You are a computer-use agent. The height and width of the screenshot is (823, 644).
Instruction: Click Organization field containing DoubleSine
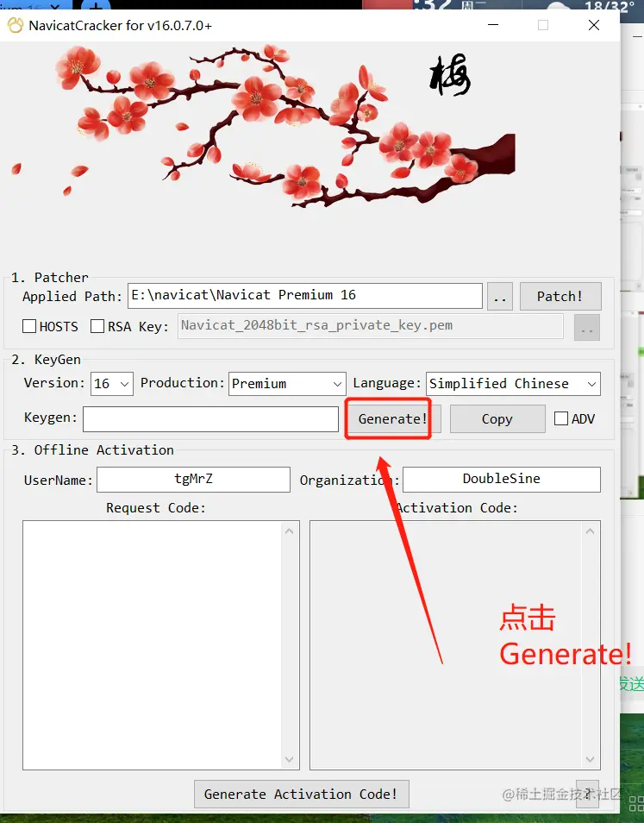point(502,479)
